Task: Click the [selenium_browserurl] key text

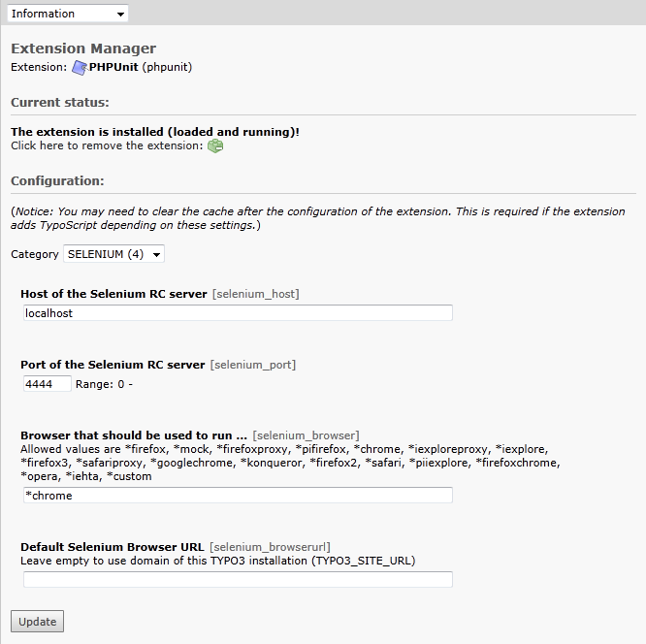Action: (x=270, y=547)
